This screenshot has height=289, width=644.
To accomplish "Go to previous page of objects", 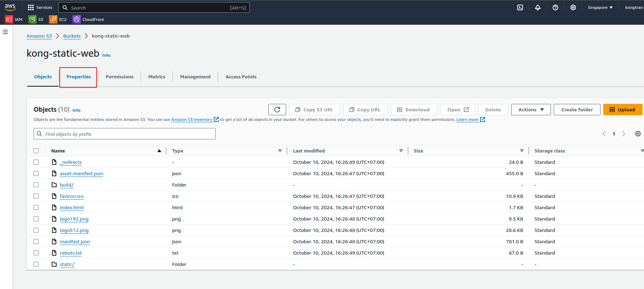I will [x=604, y=134].
